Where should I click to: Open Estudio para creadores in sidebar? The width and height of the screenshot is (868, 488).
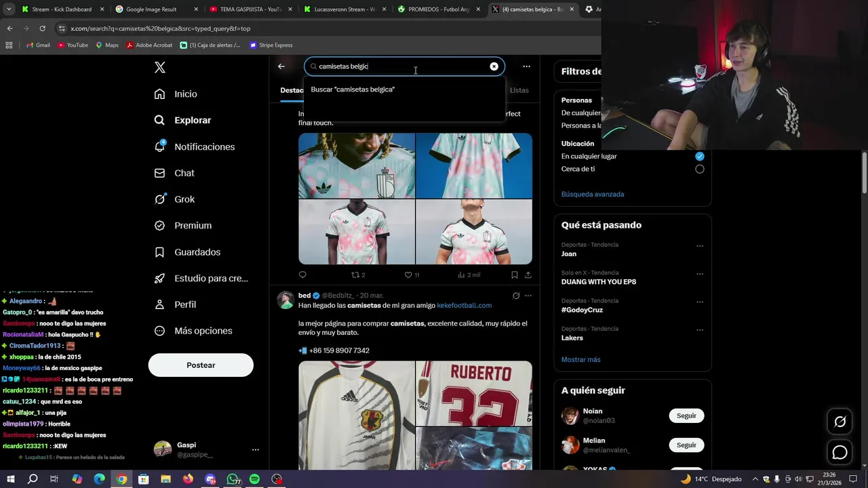pos(201,279)
